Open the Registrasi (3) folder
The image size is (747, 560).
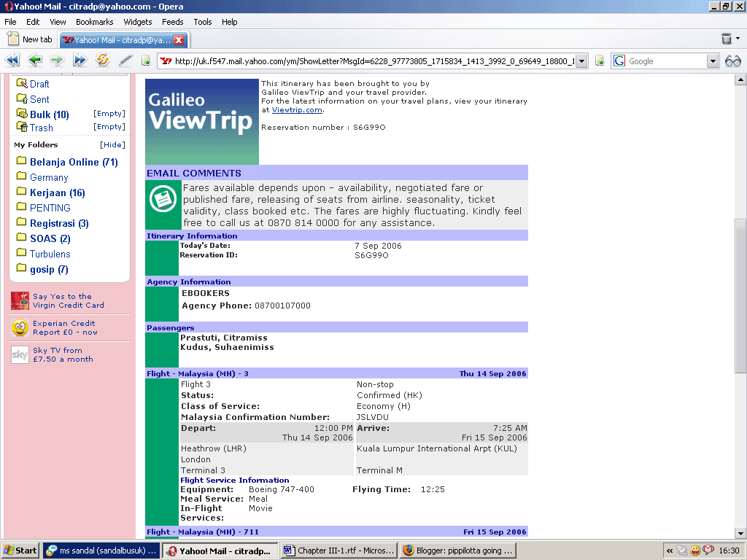pos(60,223)
